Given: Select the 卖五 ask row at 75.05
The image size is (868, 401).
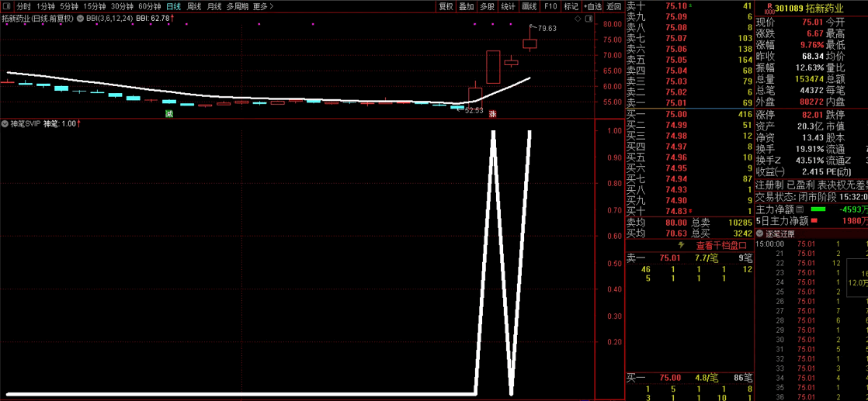Looking at the screenshot, I should coord(689,60).
